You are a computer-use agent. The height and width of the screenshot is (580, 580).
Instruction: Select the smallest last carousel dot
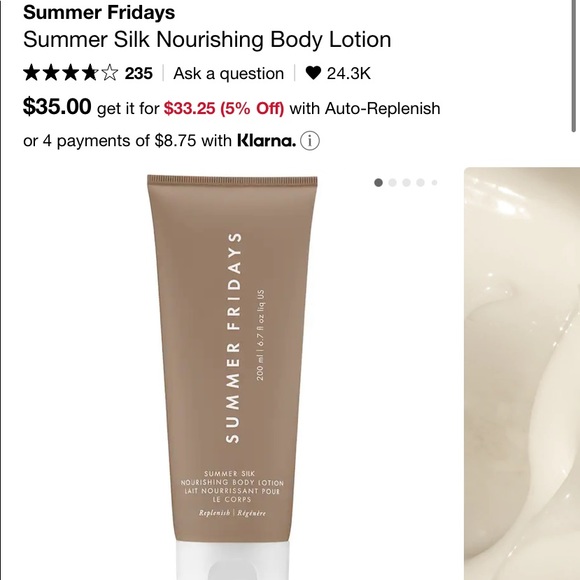[x=435, y=182]
